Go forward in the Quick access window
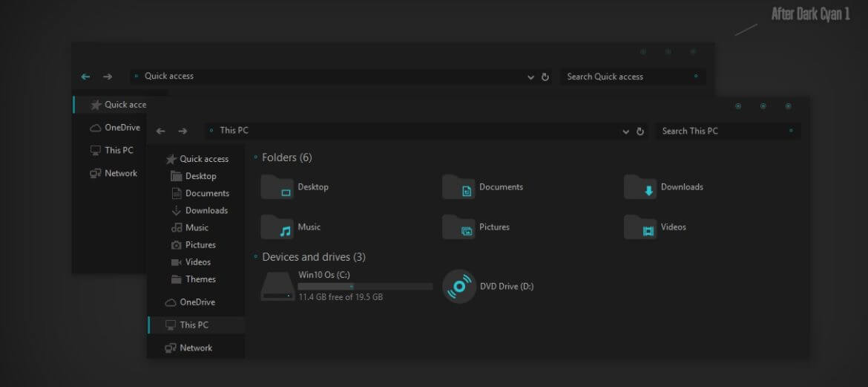Screen dimensions: 868x387 pos(108,77)
